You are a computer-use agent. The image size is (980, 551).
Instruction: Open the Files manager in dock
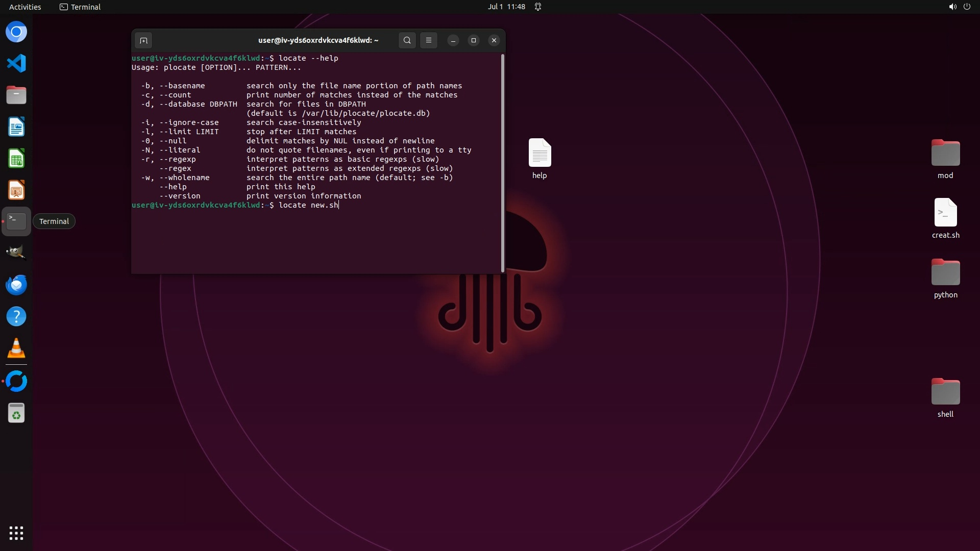16,95
